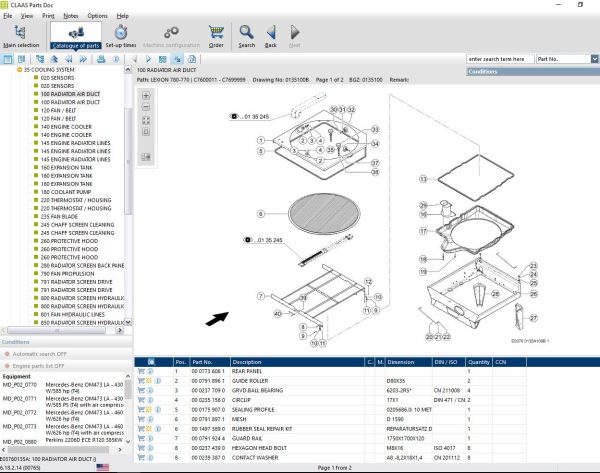Click the single page view icon below fit
Viewport: 600px width, 473px height.
(146, 132)
